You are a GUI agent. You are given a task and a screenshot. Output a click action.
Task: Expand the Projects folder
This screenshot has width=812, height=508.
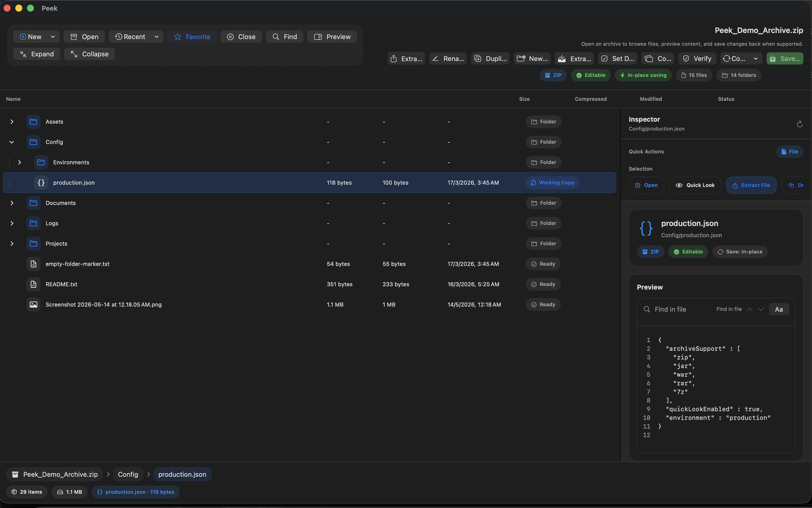[12, 244]
